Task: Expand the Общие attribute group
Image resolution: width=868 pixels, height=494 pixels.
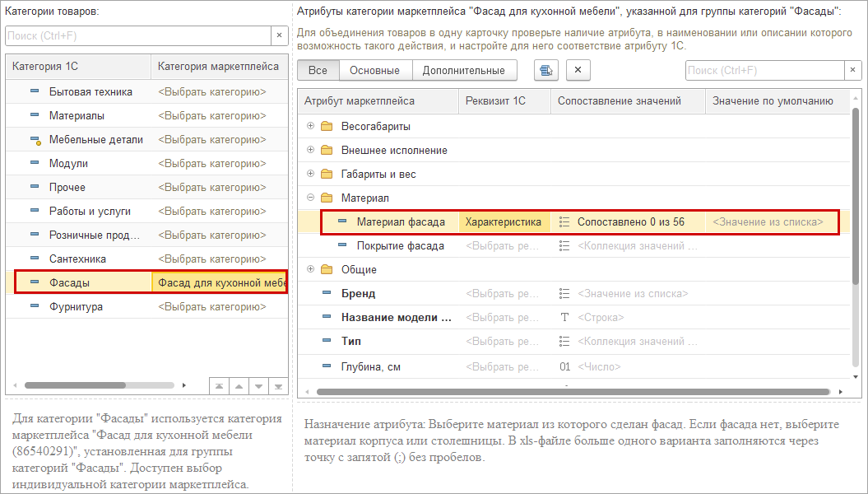Action: (310, 269)
